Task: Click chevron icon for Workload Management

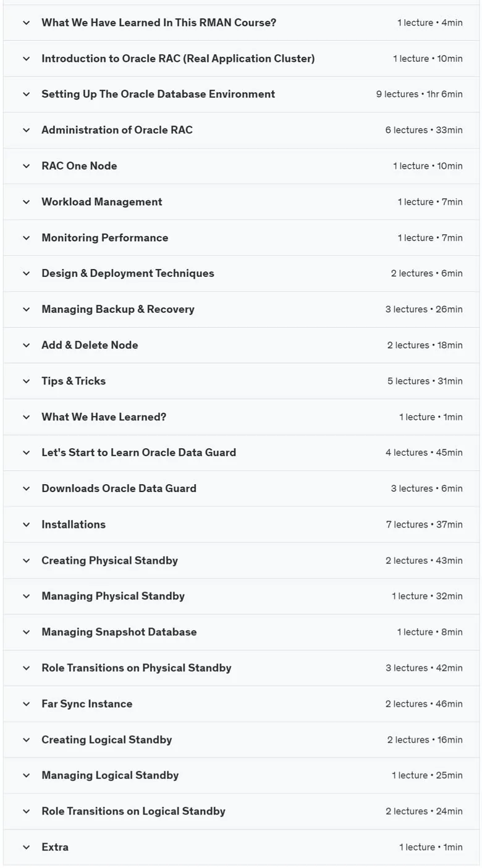Action: [x=26, y=202]
